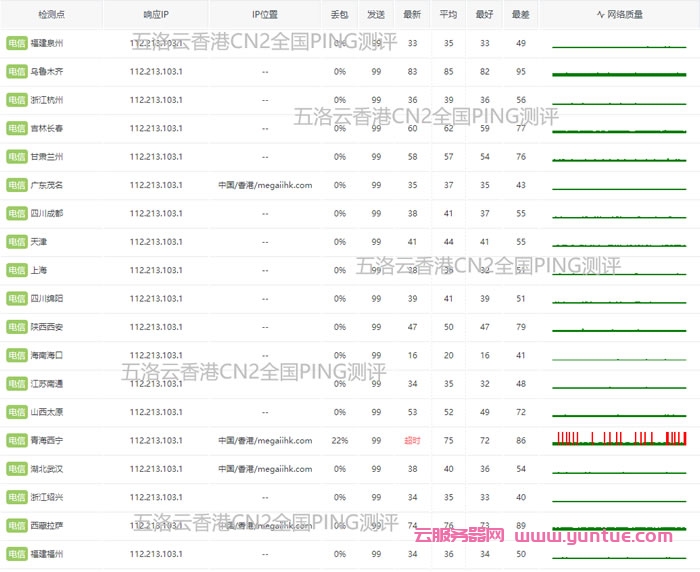Viewport: 700px width, 572px height.
Task: Sort by the 丢包 column header
Action: point(340,15)
